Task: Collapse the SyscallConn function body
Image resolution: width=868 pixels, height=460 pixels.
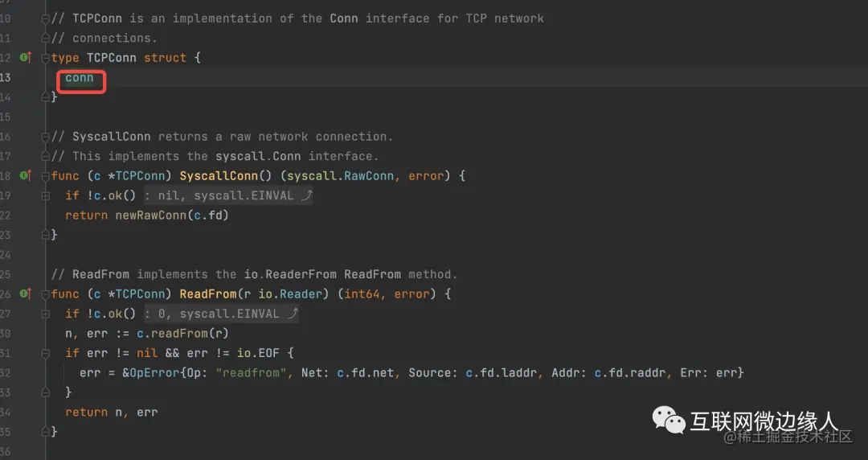Action: (x=45, y=176)
